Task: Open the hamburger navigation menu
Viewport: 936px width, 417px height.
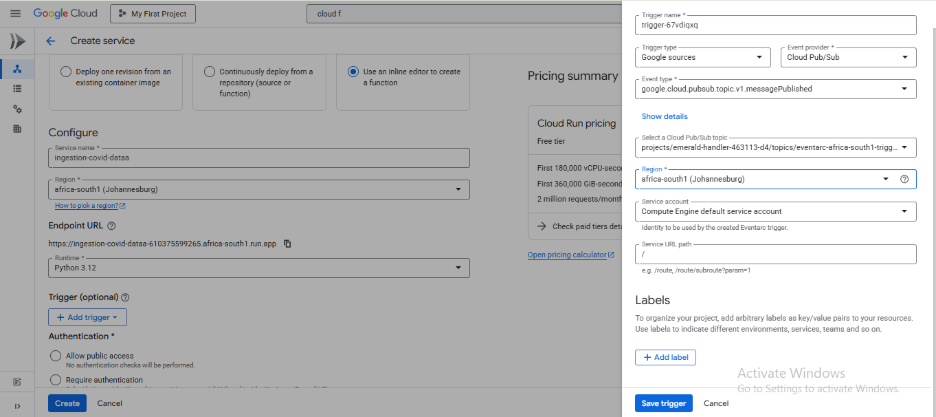Action: (16, 14)
